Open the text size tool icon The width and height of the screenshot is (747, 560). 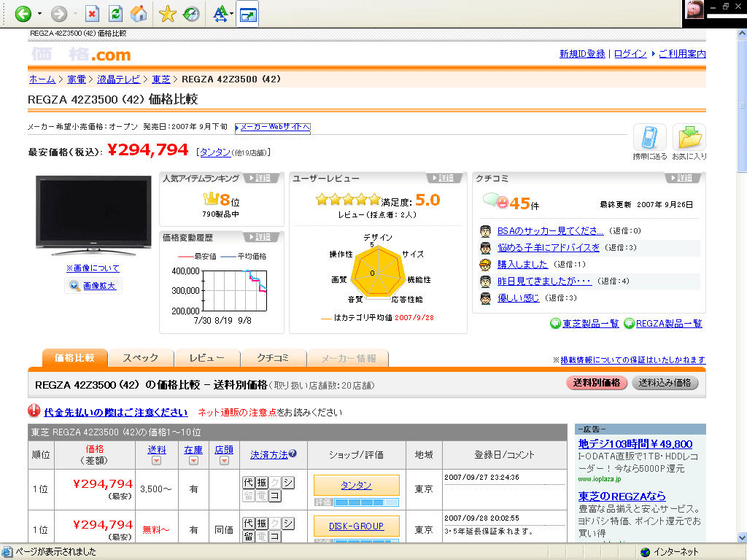220,14
